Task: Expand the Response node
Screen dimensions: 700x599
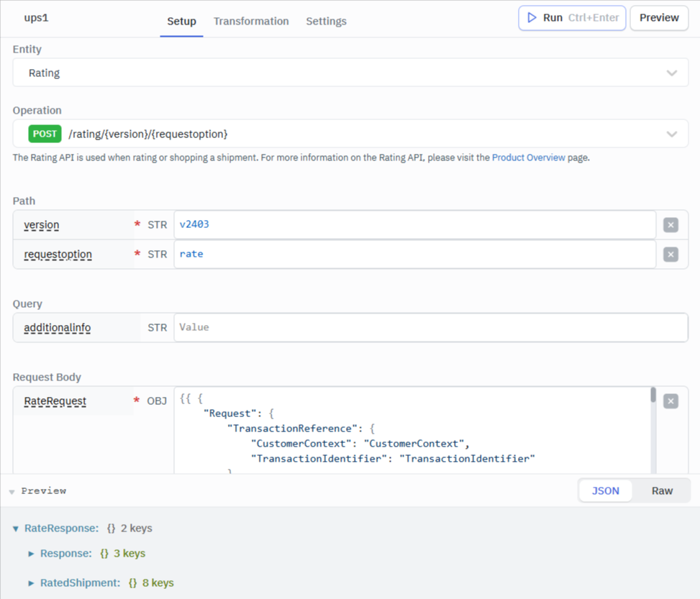Action: click(31, 554)
